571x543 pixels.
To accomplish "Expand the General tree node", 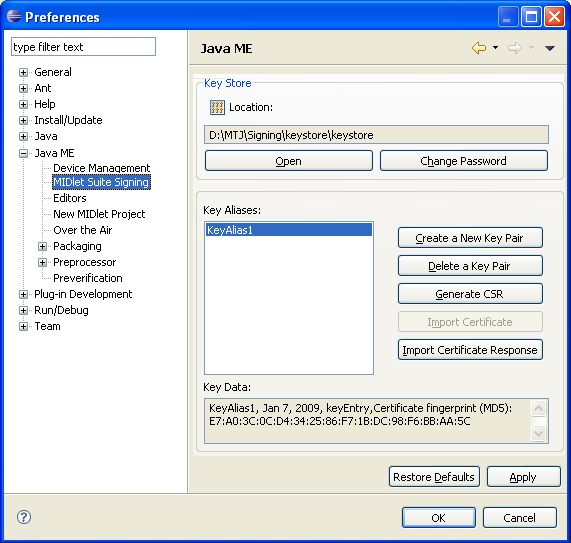I will [23, 72].
